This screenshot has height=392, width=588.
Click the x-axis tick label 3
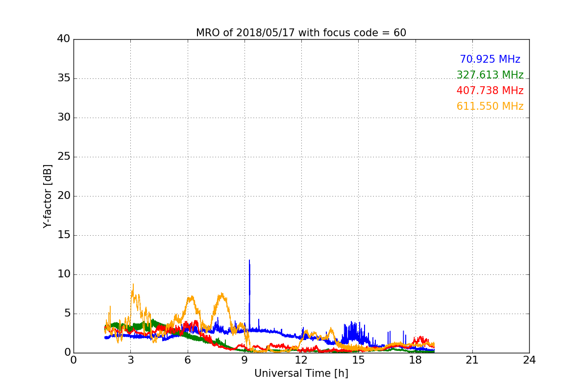click(130, 360)
